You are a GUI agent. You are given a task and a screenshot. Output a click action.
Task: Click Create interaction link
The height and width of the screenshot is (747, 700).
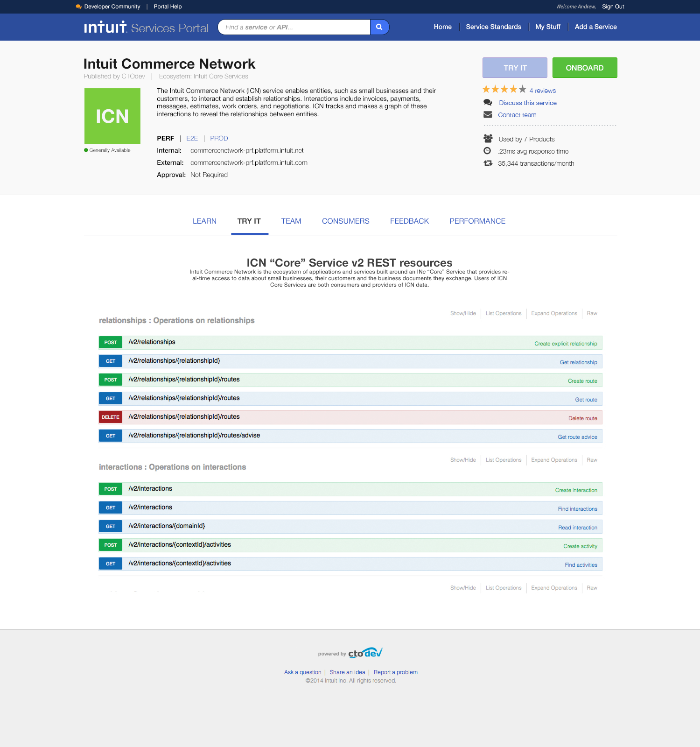pyautogui.click(x=576, y=490)
